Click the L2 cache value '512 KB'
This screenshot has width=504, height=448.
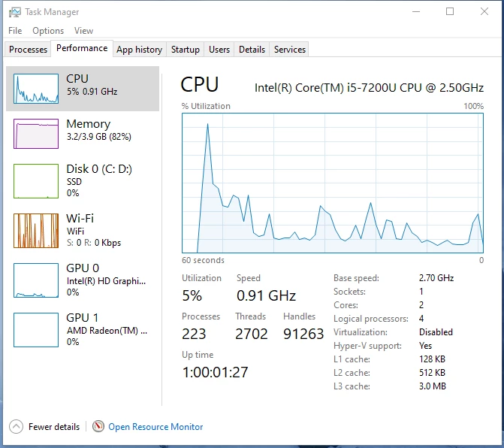pyautogui.click(x=432, y=372)
